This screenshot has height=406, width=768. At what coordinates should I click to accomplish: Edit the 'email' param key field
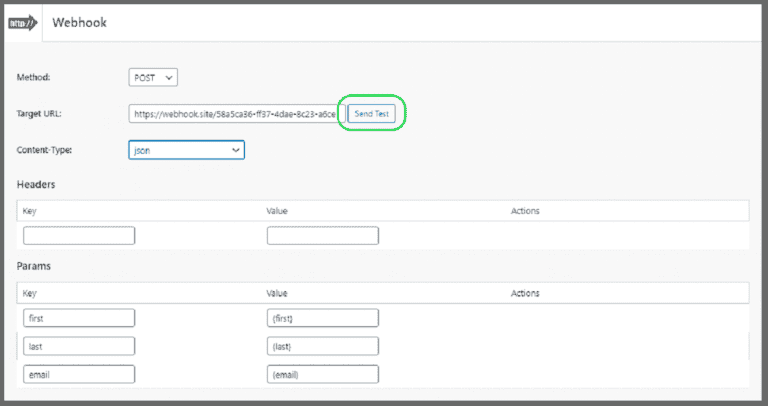click(79, 374)
